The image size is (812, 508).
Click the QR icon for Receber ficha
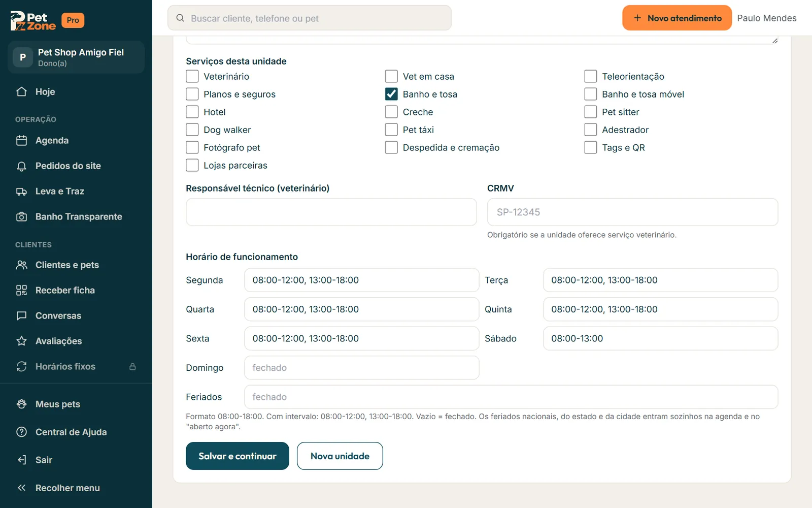coord(21,291)
